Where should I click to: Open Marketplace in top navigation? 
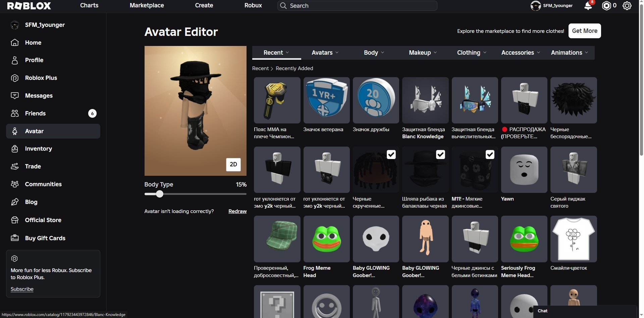click(x=147, y=5)
